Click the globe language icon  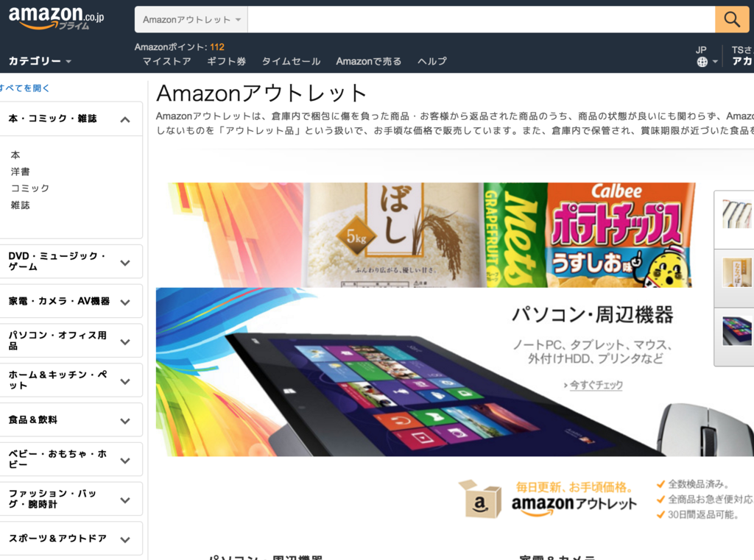[702, 62]
